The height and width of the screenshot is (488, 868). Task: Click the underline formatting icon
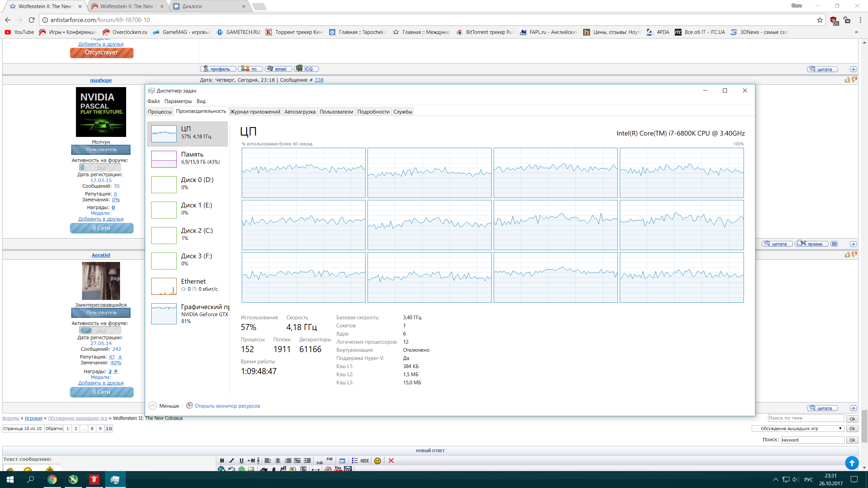[241, 461]
